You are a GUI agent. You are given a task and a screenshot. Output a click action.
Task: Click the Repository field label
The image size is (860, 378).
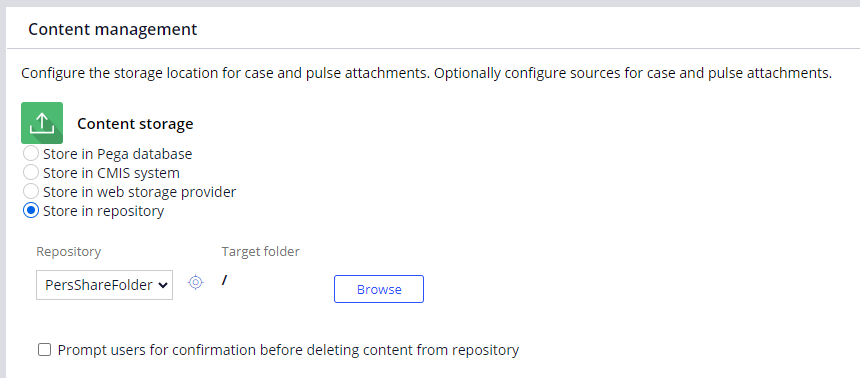point(69,251)
